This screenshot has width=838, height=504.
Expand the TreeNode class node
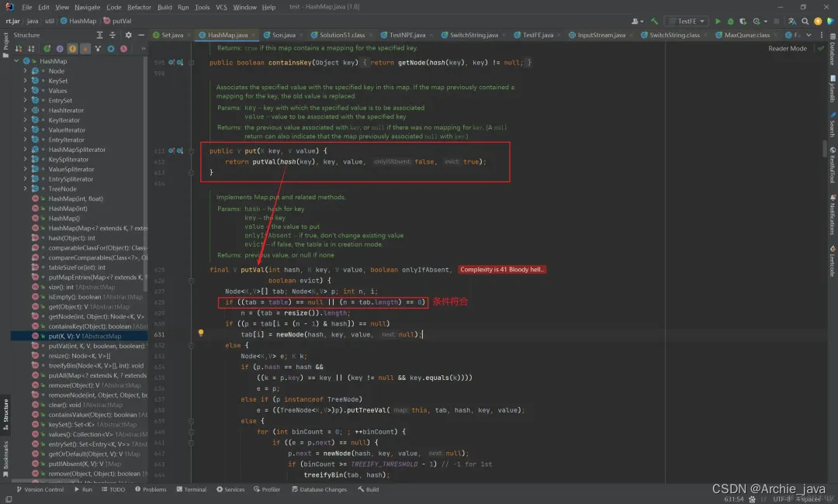click(x=25, y=189)
